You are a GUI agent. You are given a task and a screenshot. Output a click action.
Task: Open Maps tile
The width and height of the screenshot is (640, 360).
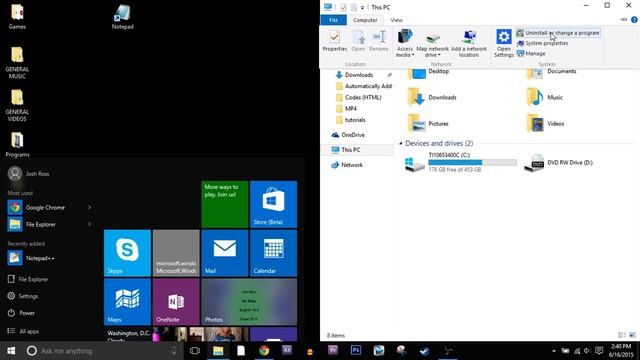coord(127,302)
